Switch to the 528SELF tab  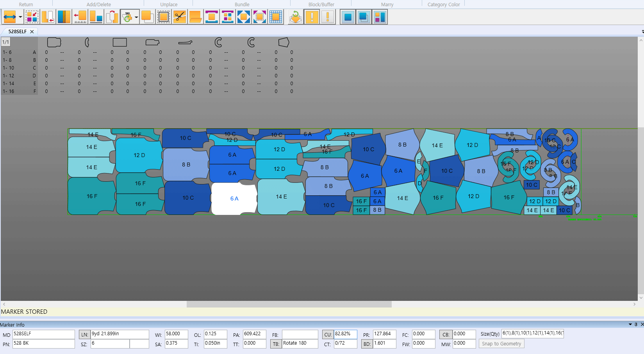[x=18, y=32]
